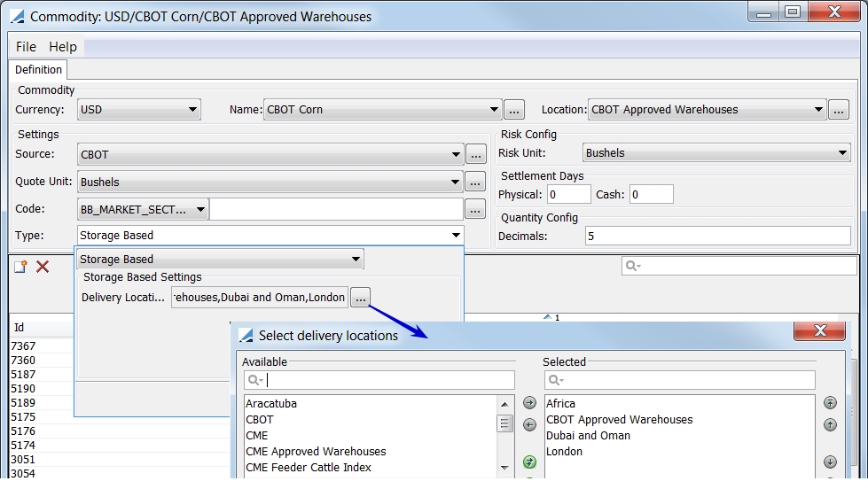Click the Cash settlement days field
Screen dimensions: 868x489
(652, 195)
